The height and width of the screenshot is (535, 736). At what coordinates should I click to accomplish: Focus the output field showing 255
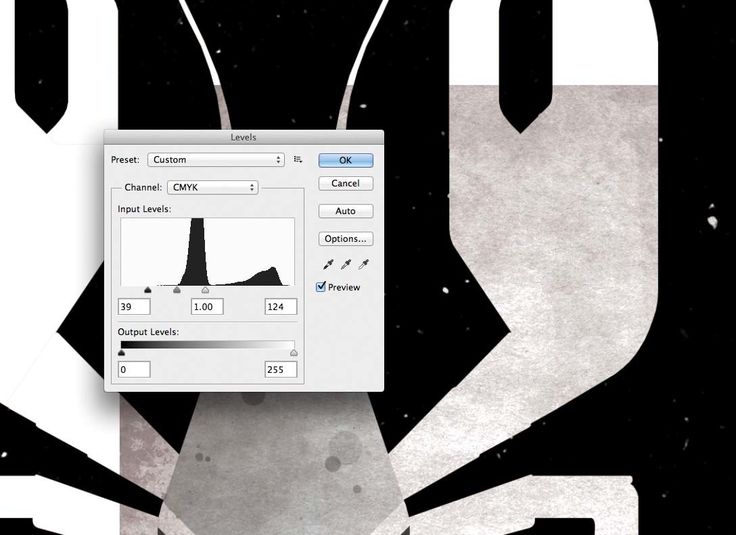coord(281,369)
